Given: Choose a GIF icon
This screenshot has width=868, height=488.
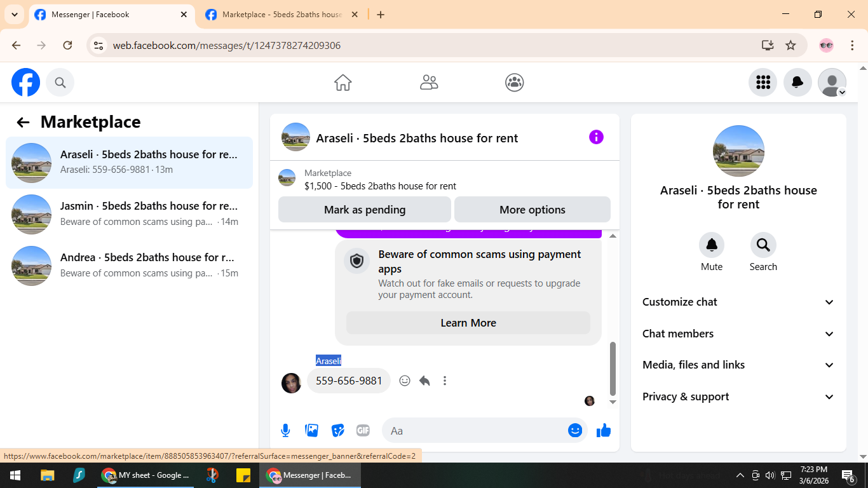Looking at the screenshot, I should 363,431.
